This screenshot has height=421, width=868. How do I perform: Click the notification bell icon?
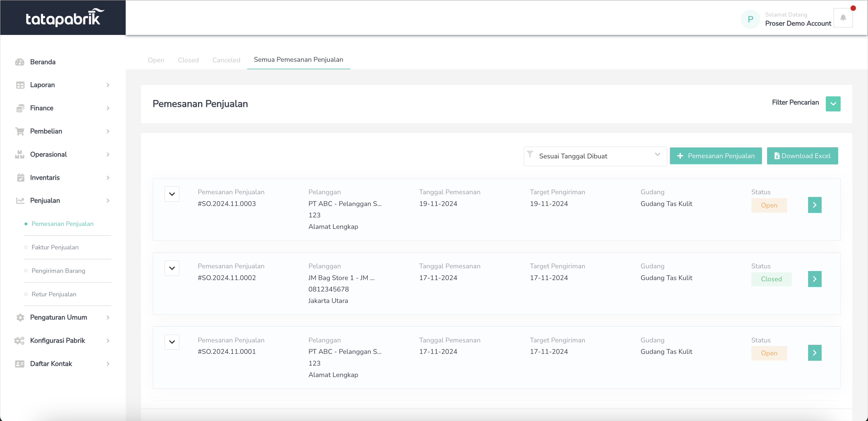(843, 18)
